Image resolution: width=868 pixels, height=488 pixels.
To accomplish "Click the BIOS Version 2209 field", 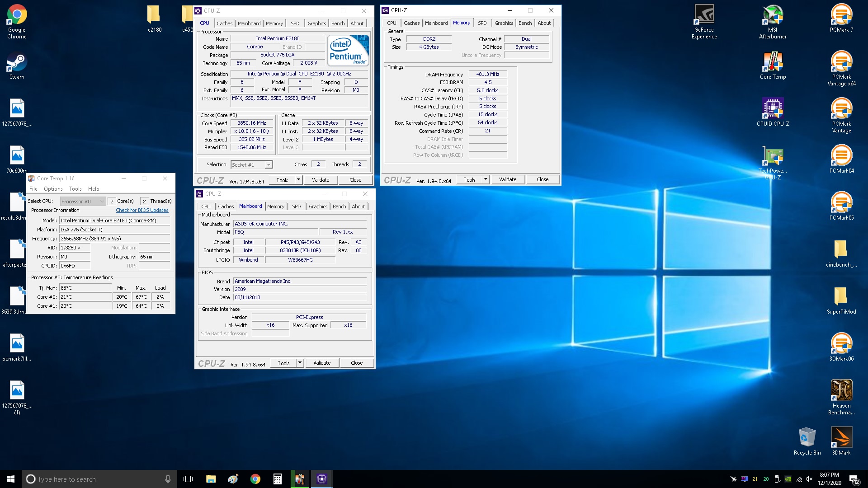I will 300,289.
